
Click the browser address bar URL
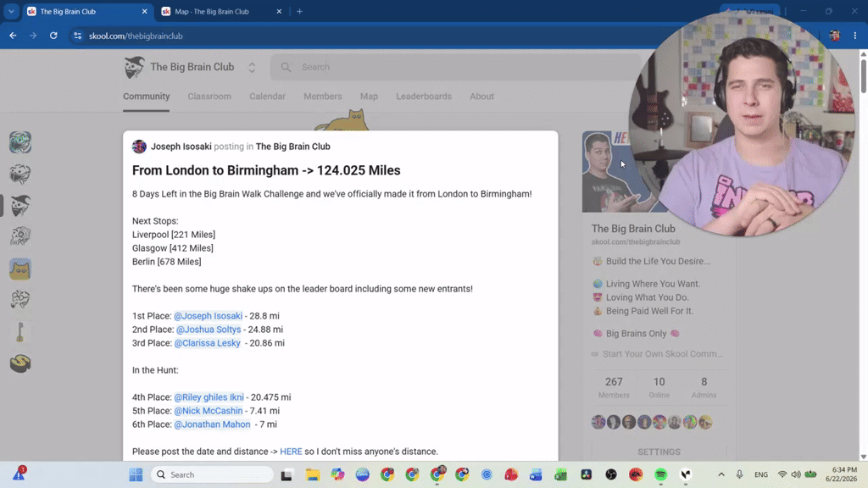(x=136, y=36)
